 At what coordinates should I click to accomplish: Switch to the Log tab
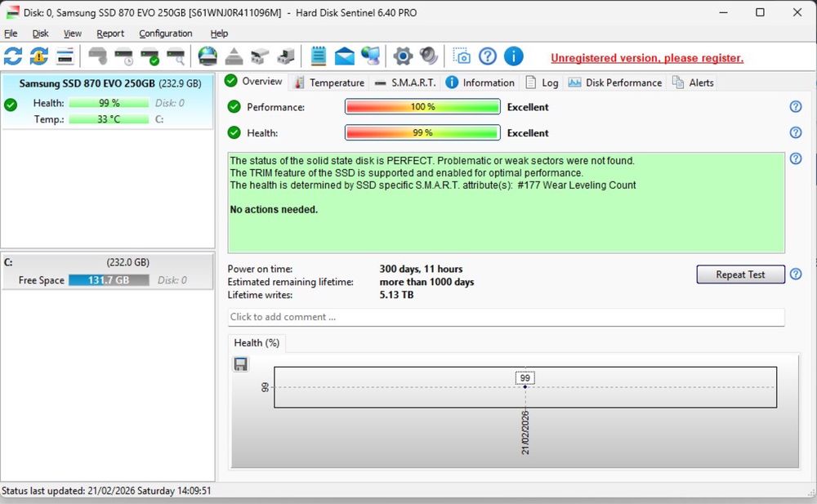coord(542,83)
